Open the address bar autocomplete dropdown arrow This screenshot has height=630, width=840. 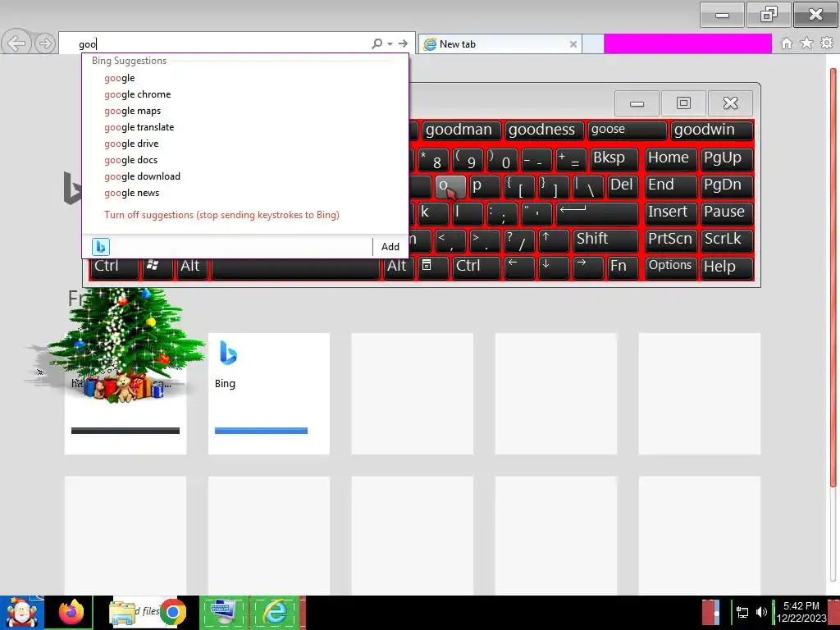(x=390, y=43)
